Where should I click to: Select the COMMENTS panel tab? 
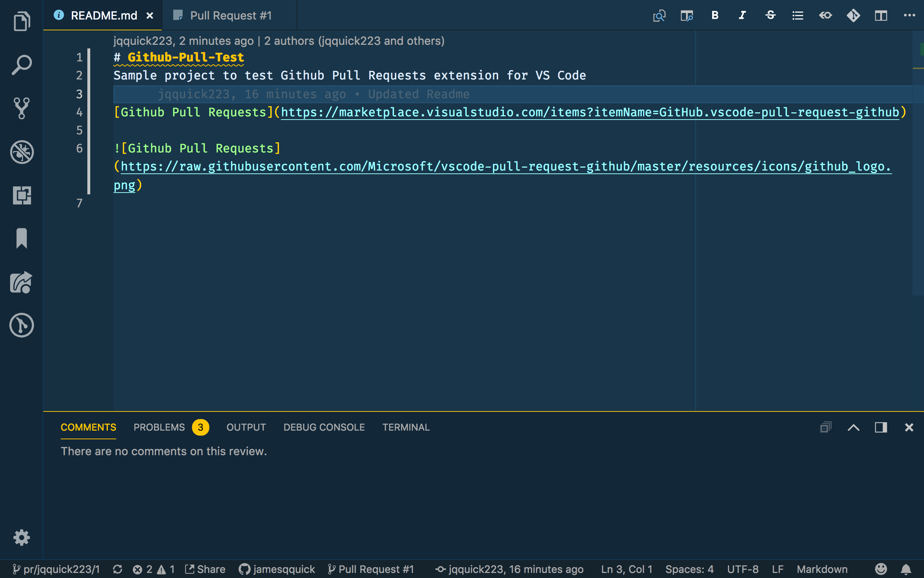[x=88, y=427]
